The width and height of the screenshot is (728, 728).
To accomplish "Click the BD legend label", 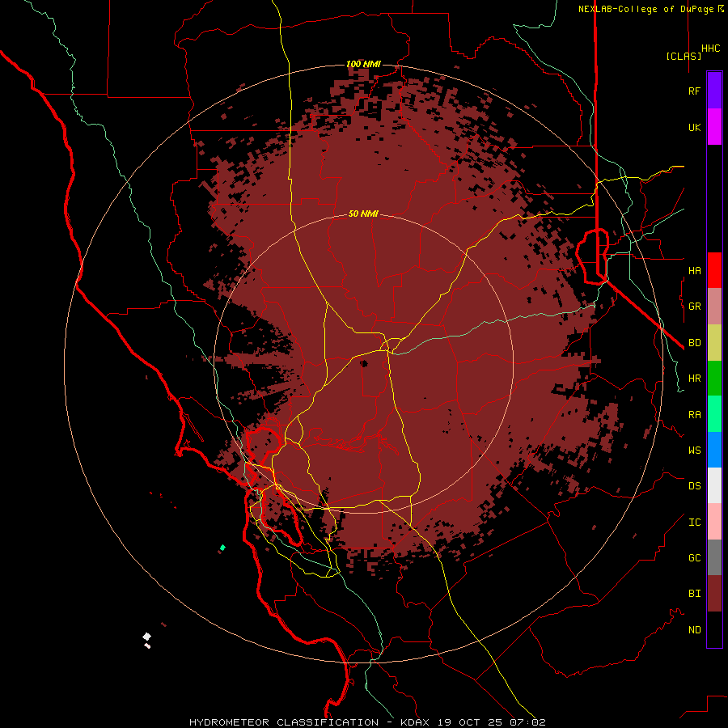I will (694, 343).
